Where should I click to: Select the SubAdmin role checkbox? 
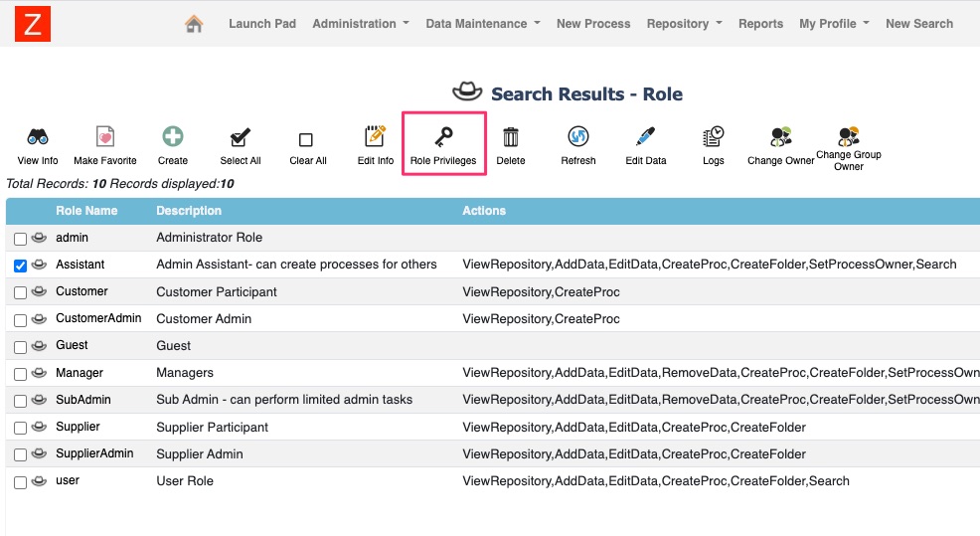click(20, 401)
